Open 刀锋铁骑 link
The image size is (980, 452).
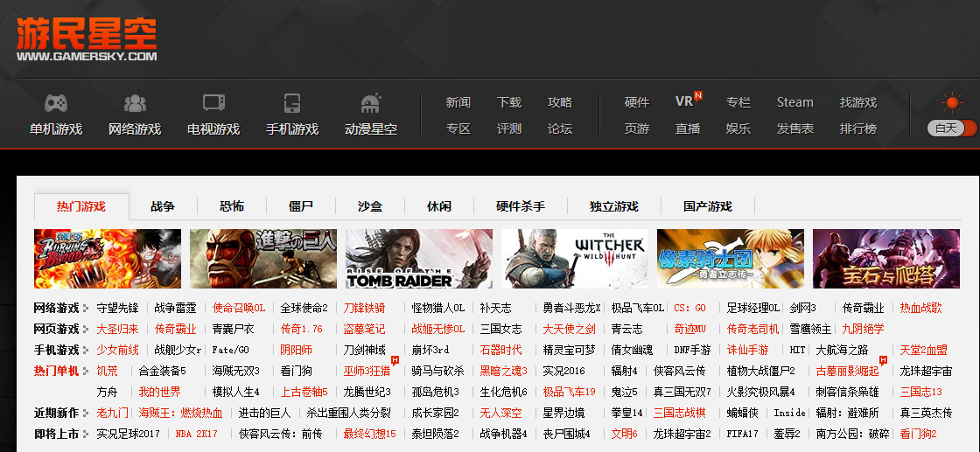(364, 308)
